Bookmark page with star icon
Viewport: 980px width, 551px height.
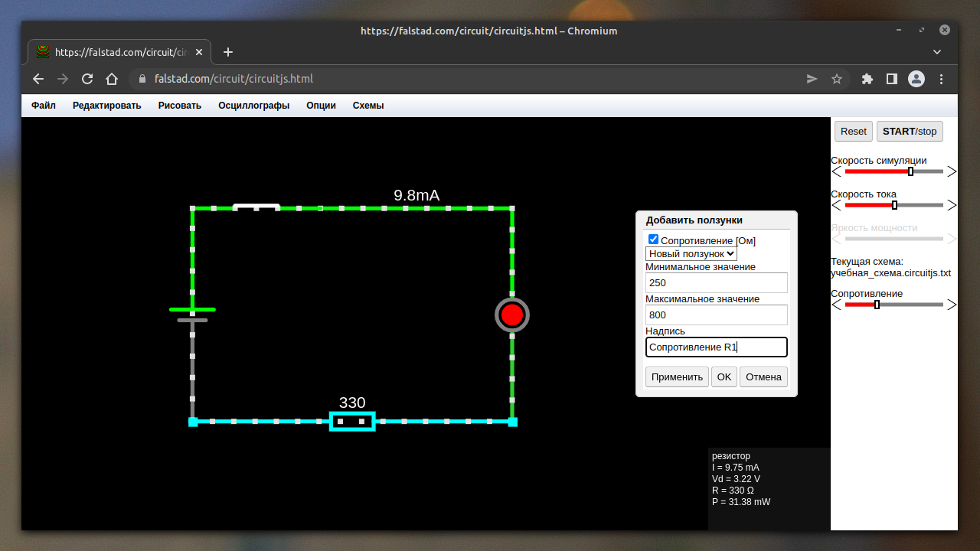tap(837, 79)
